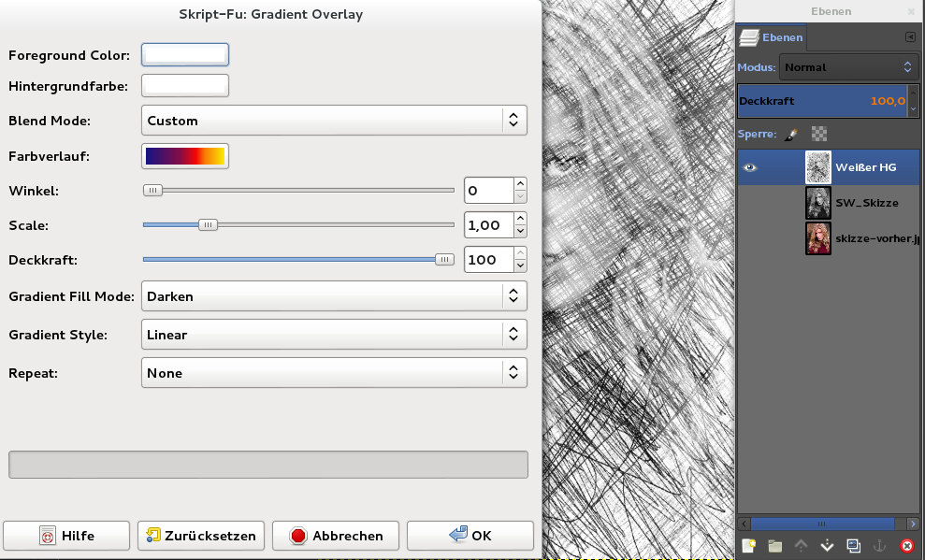Lower the selected layer one step

(x=827, y=546)
